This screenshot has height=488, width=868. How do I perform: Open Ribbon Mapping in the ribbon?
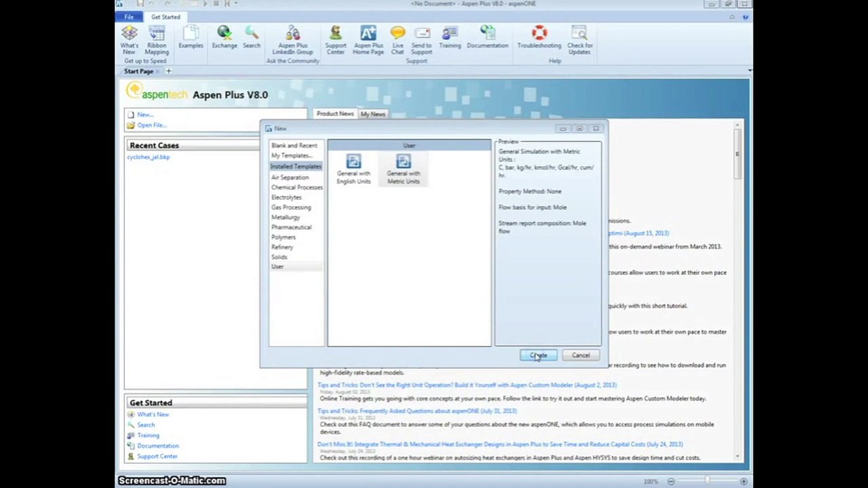tap(157, 40)
